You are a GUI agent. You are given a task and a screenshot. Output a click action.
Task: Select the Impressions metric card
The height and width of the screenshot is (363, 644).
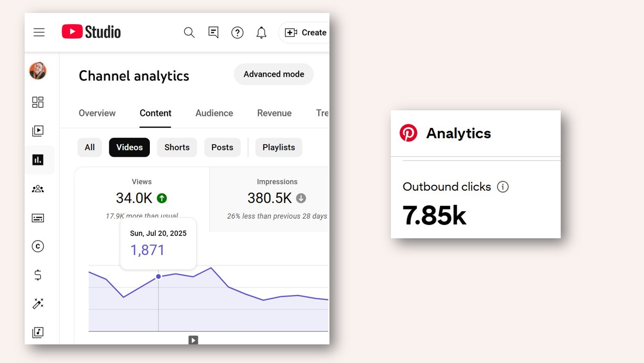point(269,199)
